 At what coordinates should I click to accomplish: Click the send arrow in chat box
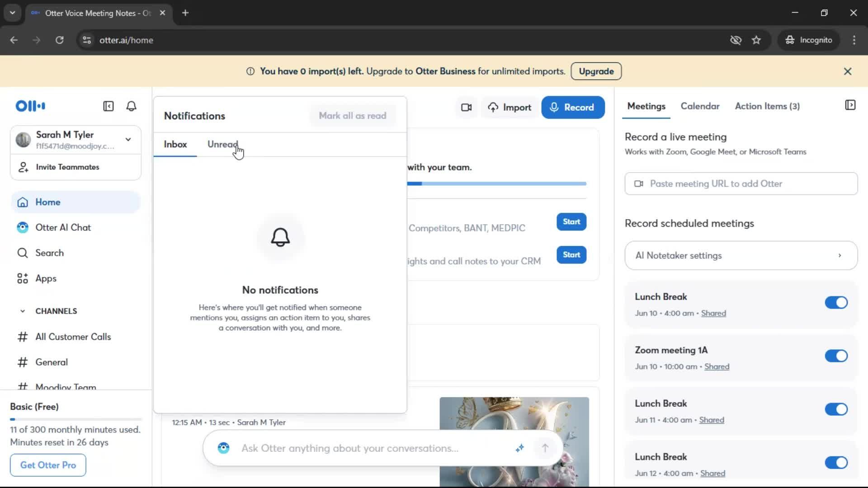(x=545, y=448)
